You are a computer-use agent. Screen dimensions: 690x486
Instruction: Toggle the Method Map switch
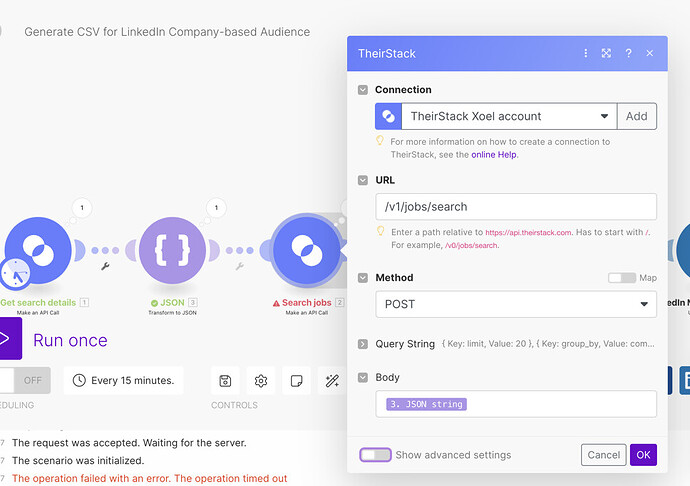pos(622,278)
